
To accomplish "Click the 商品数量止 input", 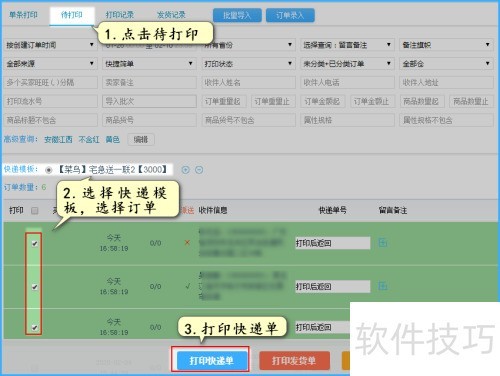I will 471,101.
